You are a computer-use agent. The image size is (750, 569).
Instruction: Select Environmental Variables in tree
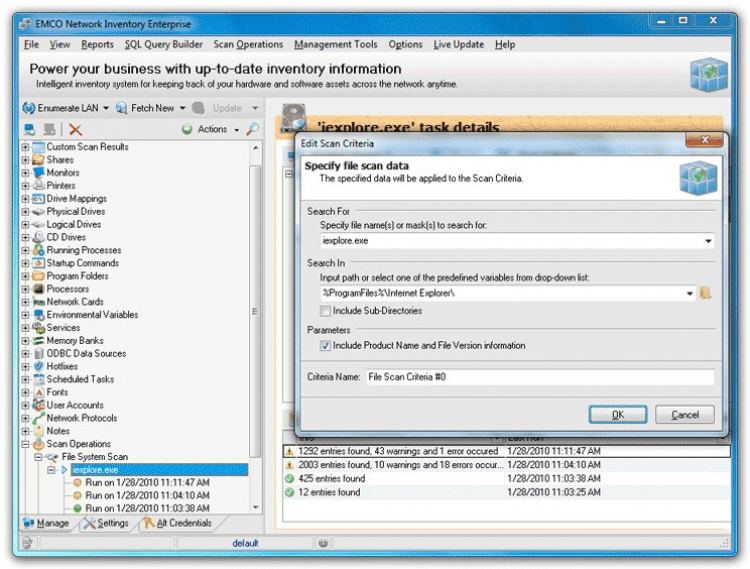(x=92, y=315)
